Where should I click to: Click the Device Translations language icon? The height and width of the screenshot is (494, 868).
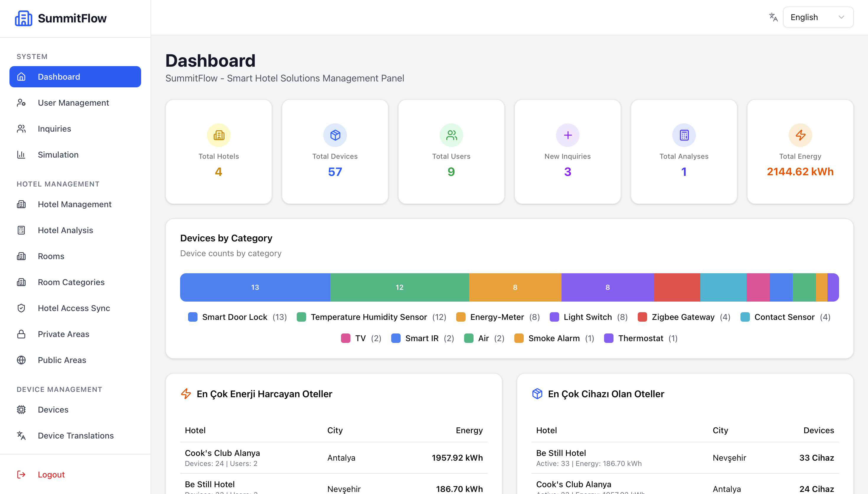pos(21,436)
